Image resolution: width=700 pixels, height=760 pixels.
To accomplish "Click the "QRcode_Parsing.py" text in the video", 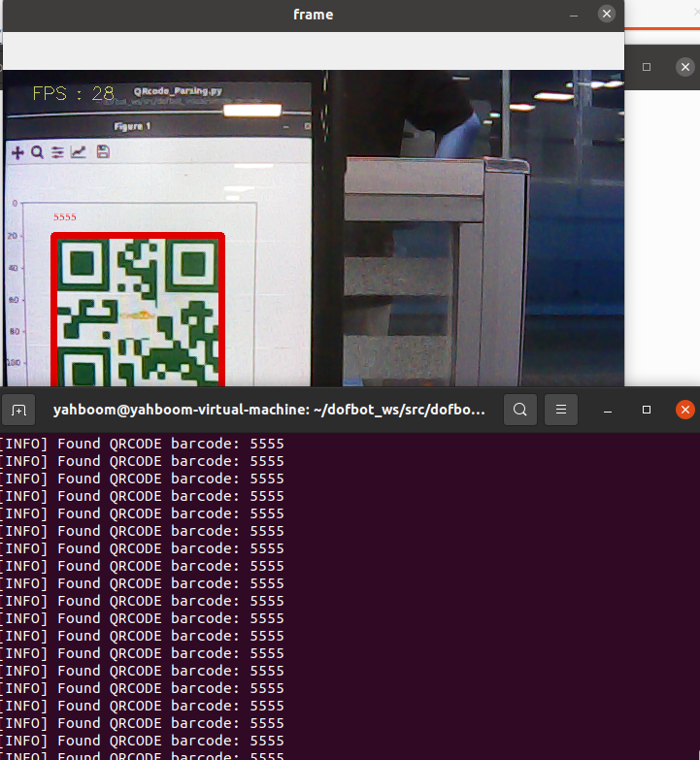I will [178, 91].
